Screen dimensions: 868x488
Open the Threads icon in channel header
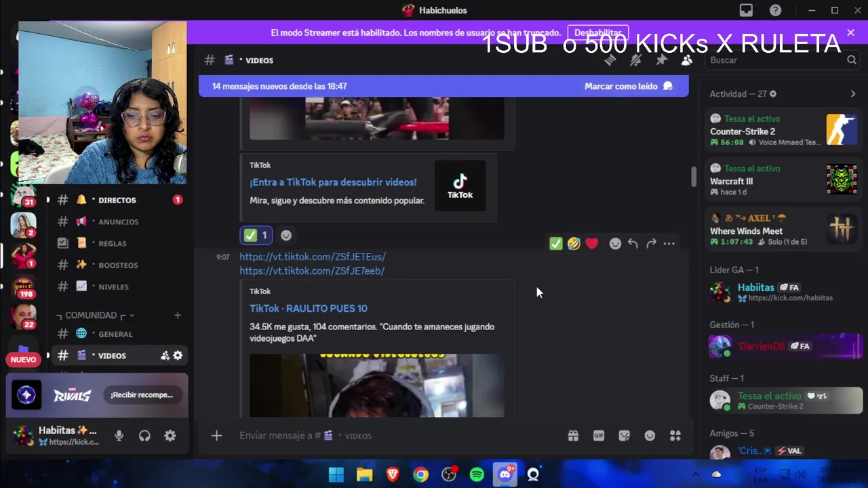coord(610,60)
